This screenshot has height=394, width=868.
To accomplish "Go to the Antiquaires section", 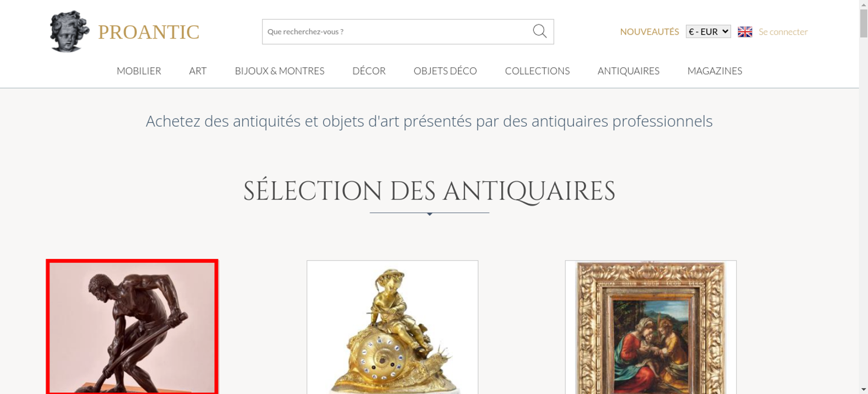I will tap(628, 71).
